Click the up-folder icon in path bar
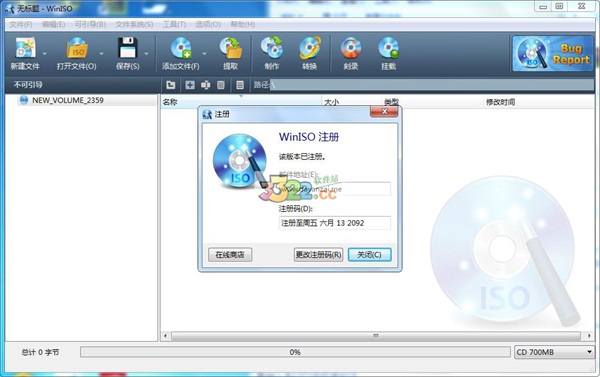Viewport: 600px width, 377px height. click(x=171, y=85)
